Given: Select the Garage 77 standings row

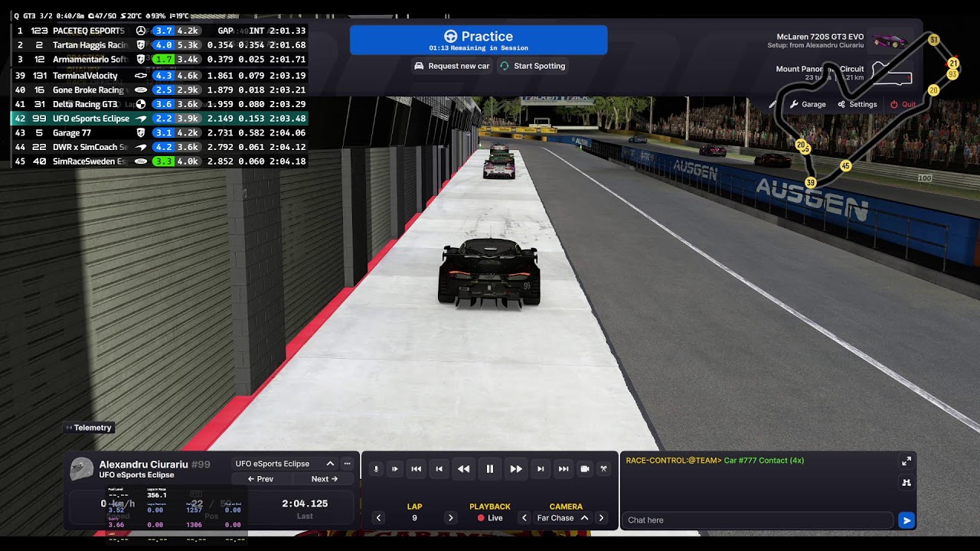Looking at the screenshot, I should (x=159, y=133).
